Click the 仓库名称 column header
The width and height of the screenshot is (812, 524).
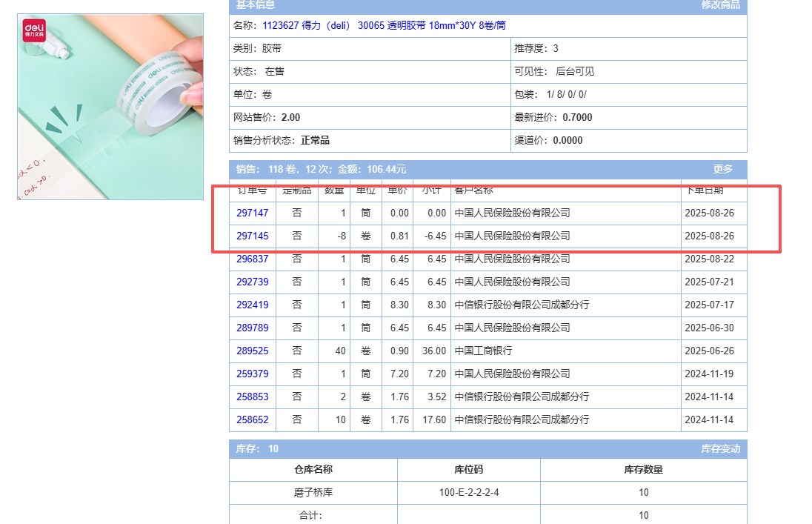coord(313,470)
